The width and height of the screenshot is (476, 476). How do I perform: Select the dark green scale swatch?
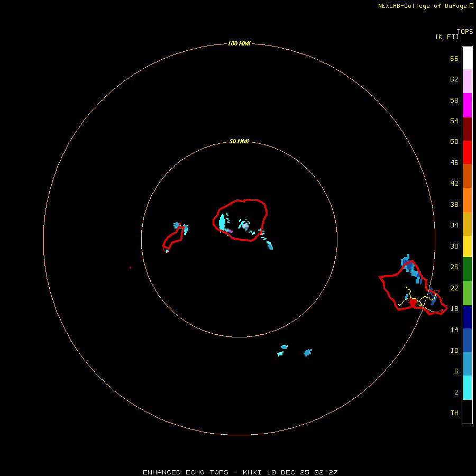click(467, 269)
